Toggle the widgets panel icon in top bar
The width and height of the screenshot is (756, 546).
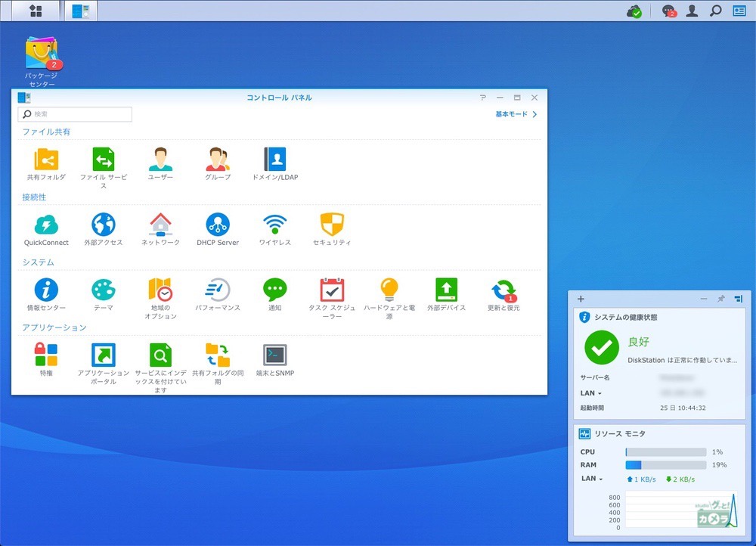[739, 11]
